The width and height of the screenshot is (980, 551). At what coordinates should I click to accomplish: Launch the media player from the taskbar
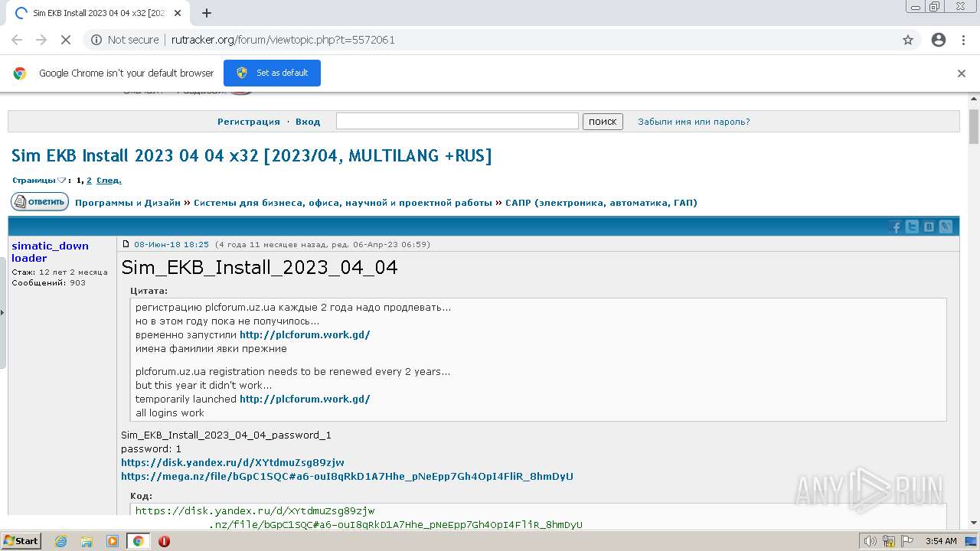pos(113,541)
